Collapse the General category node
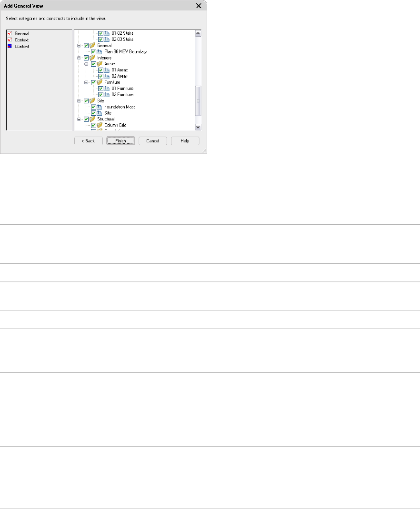420x509 pixels. point(79,46)
